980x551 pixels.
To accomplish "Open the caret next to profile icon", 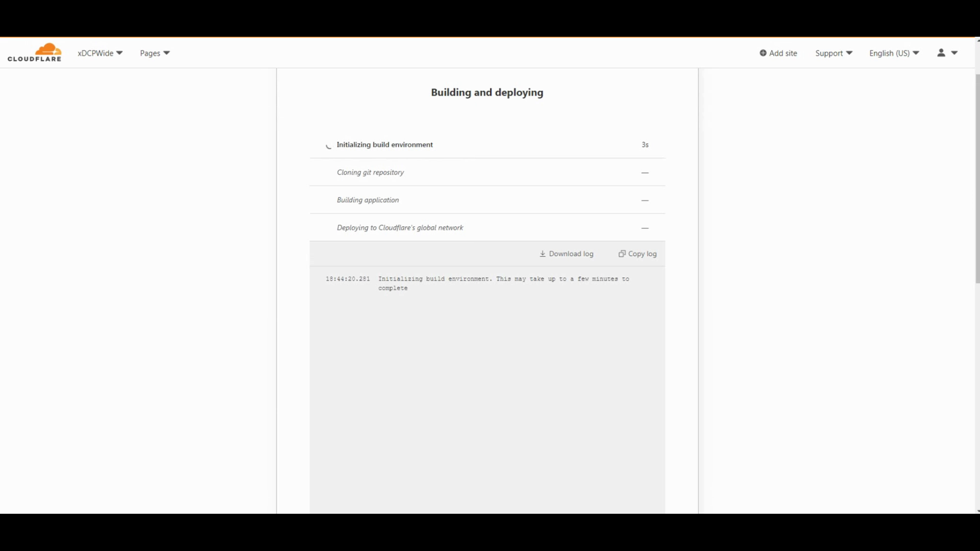I will tap(954, 53).
